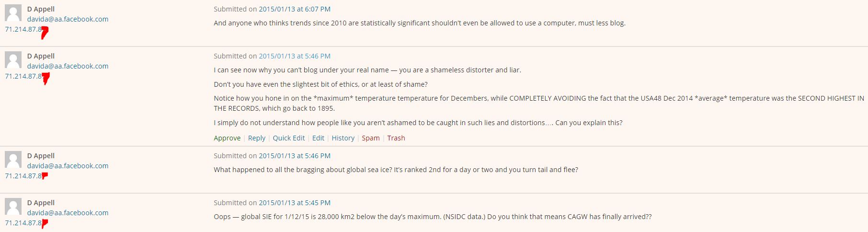Click the IP address on the sea ice comment

(23, 176)
